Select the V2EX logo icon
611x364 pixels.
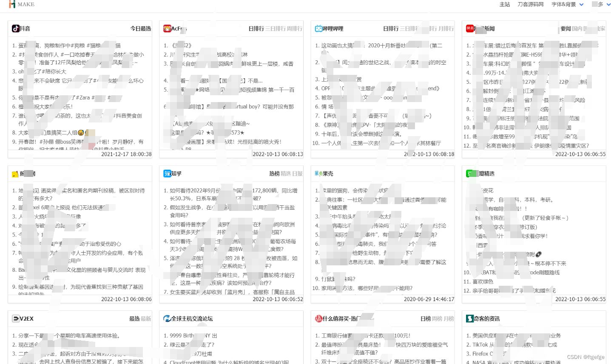15,318
